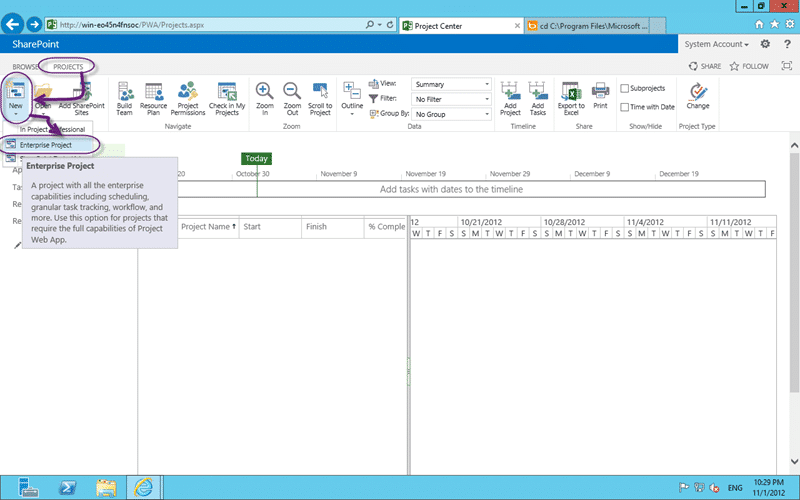
Task: Click the Build Team icon
Action: [x=124, y=99]
